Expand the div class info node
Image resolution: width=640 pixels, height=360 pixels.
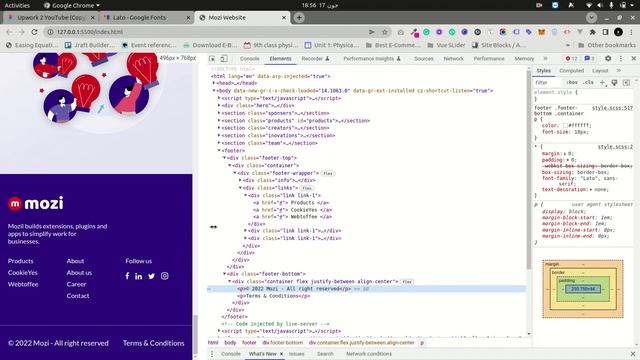pyautogui.click(x=240, y=180)
